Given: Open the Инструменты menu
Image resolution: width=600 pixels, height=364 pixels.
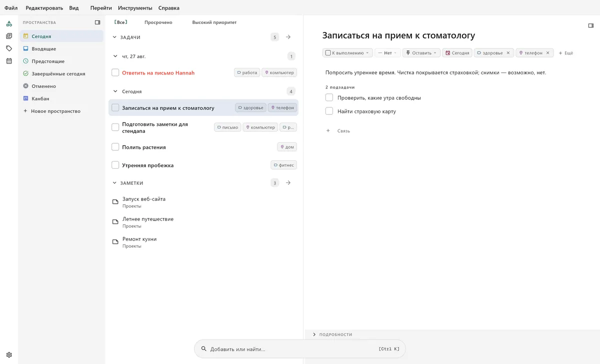Looking at the screenshot, I should (x=135, y=8).
